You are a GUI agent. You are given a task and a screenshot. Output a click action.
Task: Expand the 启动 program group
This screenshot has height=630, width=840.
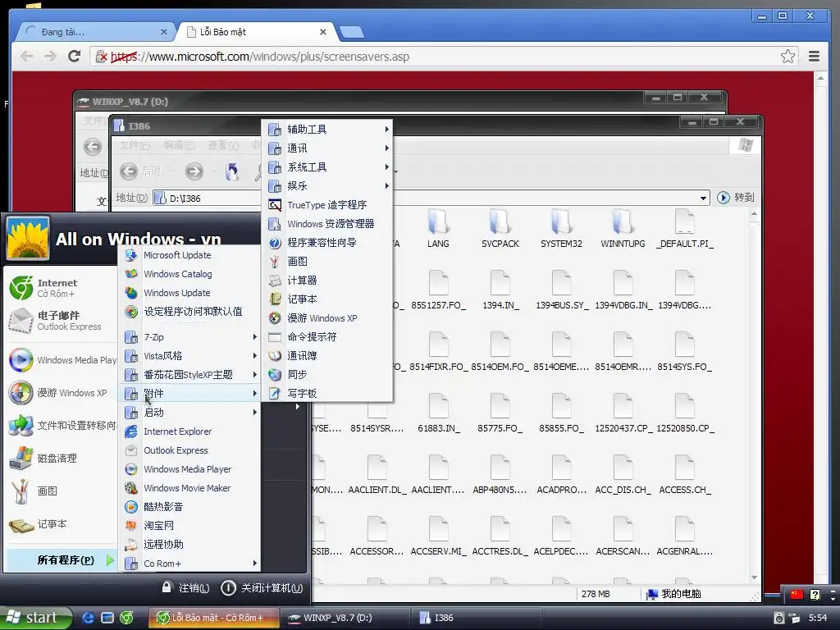coord(190,413)
